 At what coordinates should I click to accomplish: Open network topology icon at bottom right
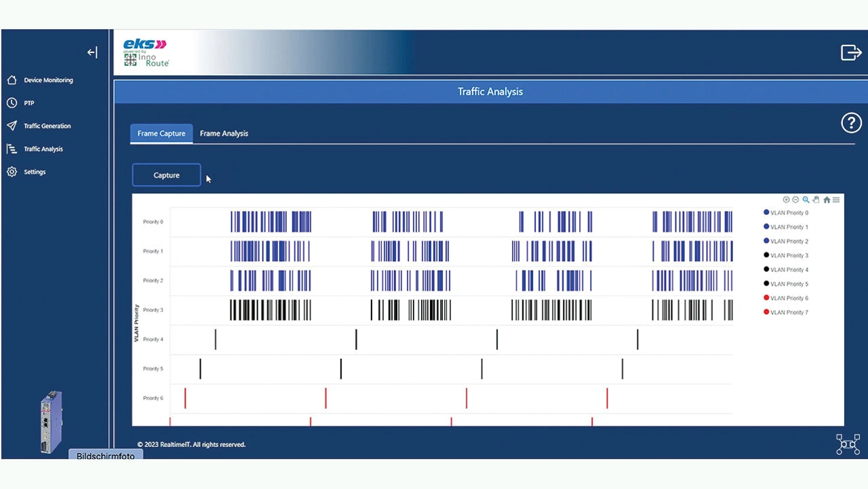(x=848, y=444)
